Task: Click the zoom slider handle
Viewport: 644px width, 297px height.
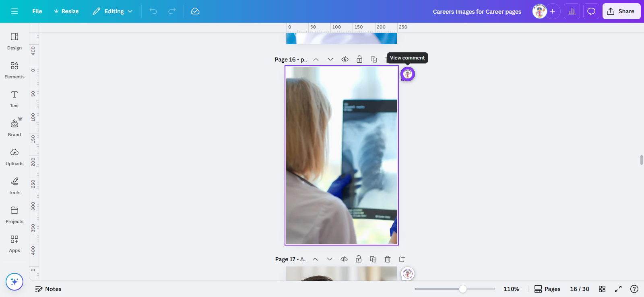Action: [x=463, y=289]
